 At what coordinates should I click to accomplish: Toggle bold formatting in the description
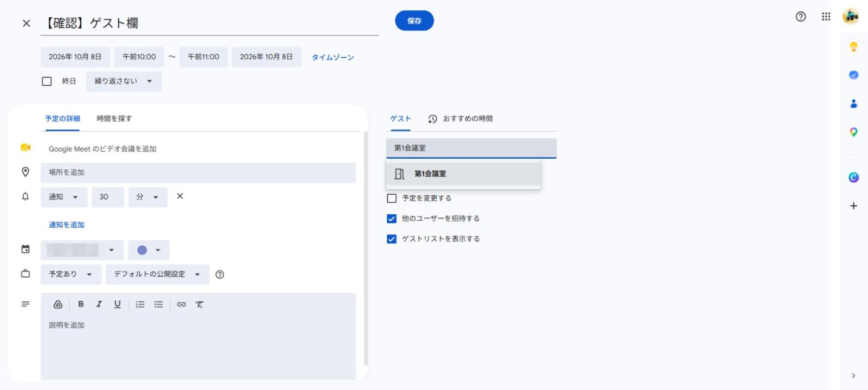pyautogui.click(x=81, y=304)
